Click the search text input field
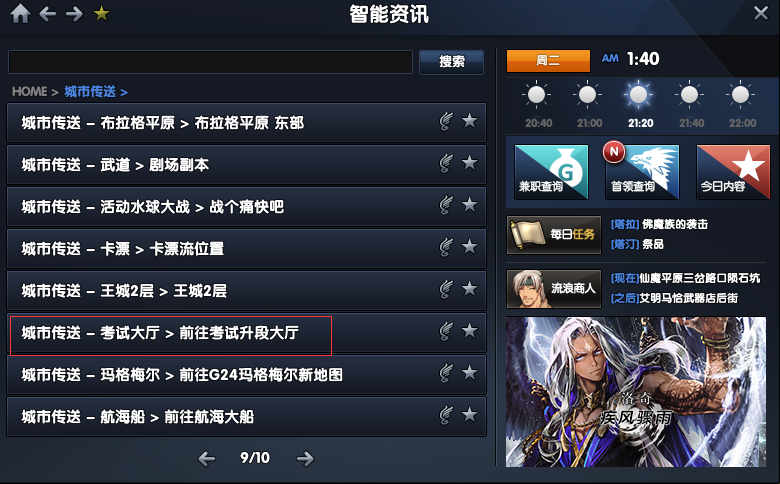Image resolution: width=780 pixels, height=484 pixels. [210, 62]
